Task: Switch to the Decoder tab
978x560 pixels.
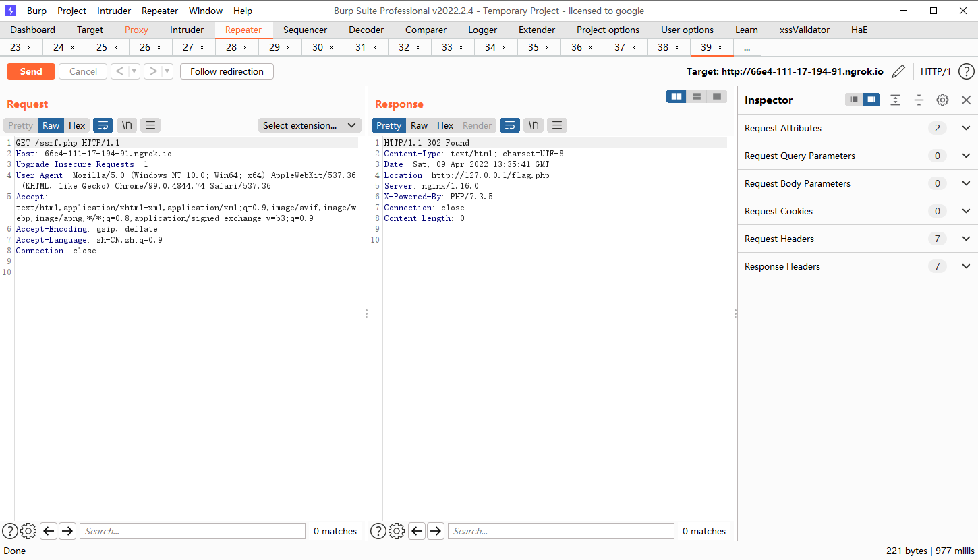Action: tap(366, 30)
